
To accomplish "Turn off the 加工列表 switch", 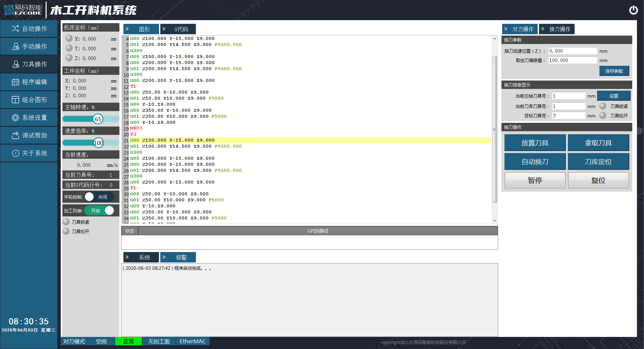I will (99, 211).
